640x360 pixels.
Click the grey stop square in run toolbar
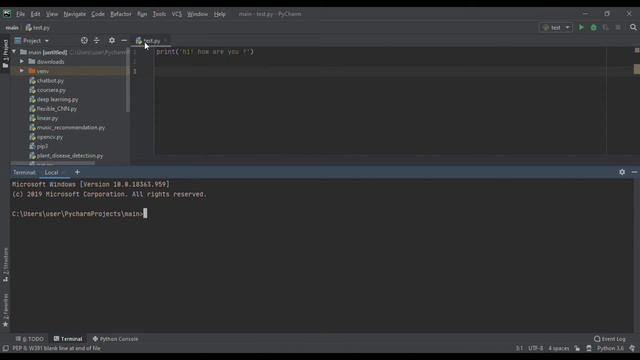pyautogui.click(x=618, y=27)
